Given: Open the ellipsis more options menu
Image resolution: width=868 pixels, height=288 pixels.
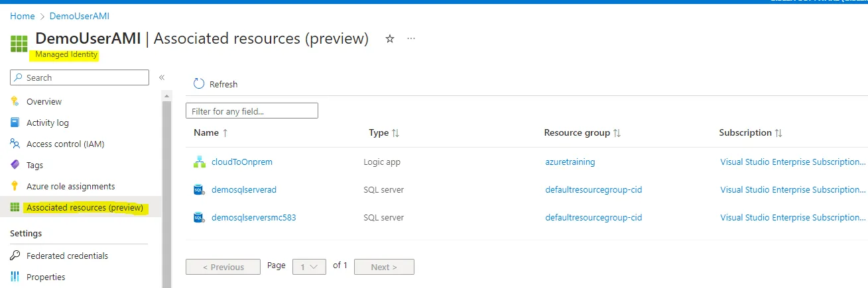Looking at the screenshot, I should 411,38.
